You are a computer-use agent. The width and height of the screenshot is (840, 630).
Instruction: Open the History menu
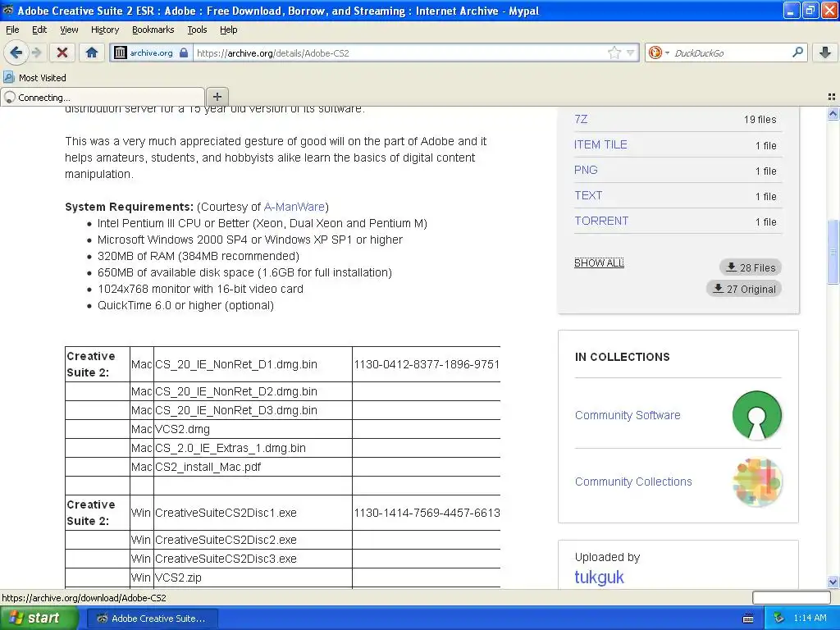tap(104, 30)
